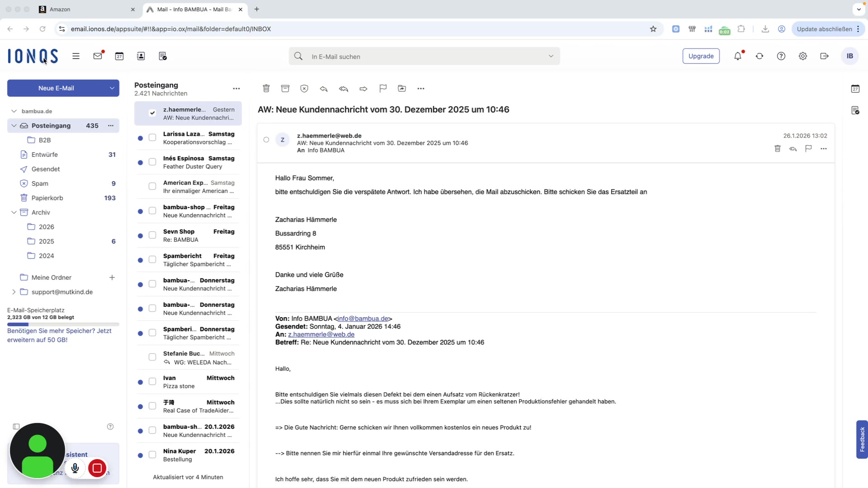This screenshot has height=488, width=868.
Task: Mark the open email as spam
Action: click(x=304, y=89)
